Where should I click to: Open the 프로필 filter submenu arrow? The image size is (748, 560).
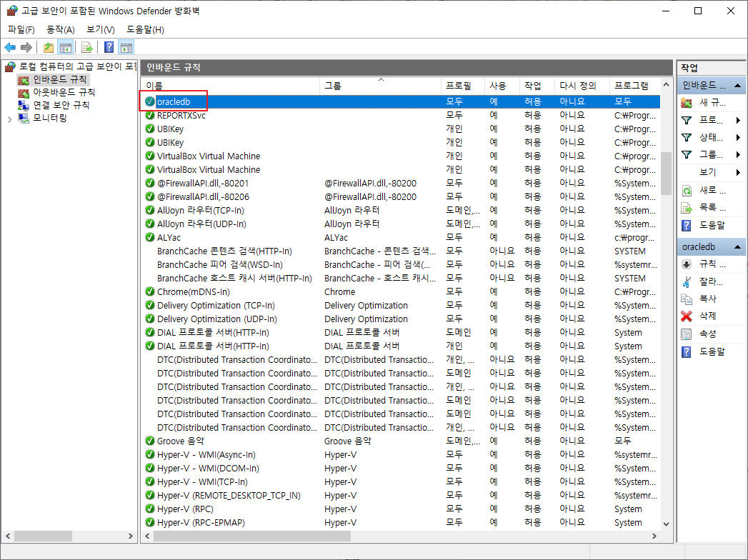(738, 120)
